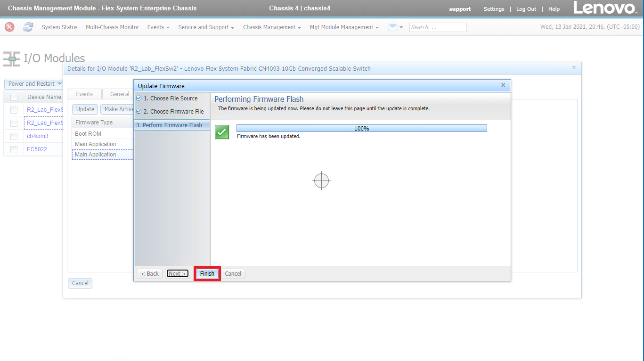Click the Make Active button
The height and width of the screenshot is (361, 644).
[x=118, y=109]
